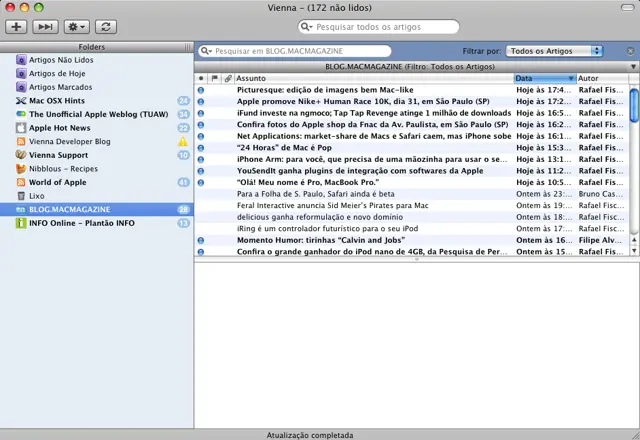Expand the article list header triangle
The height and width of the screenshot is (440, 640).
tap(633, 67)
